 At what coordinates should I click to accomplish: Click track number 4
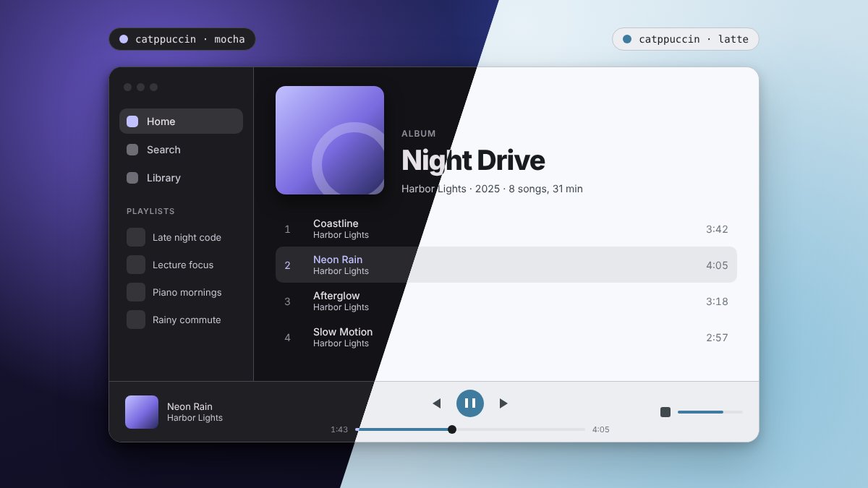[287, 338]
